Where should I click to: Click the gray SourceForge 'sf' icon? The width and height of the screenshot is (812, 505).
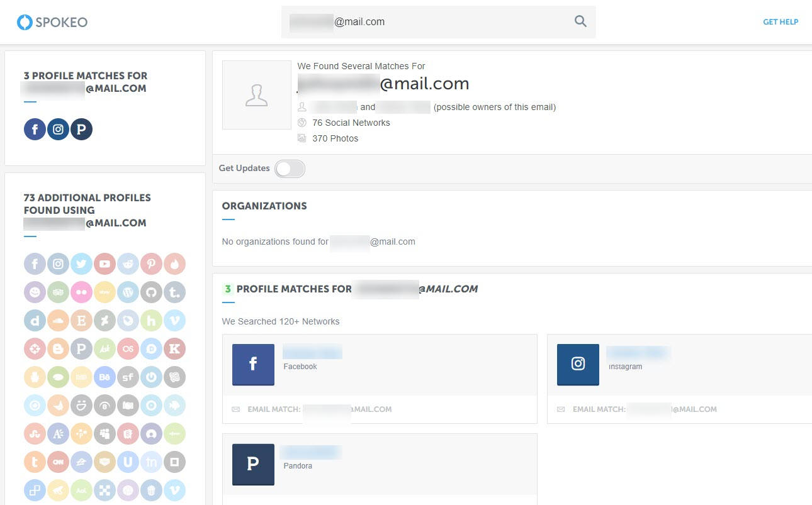pos(128,377)
